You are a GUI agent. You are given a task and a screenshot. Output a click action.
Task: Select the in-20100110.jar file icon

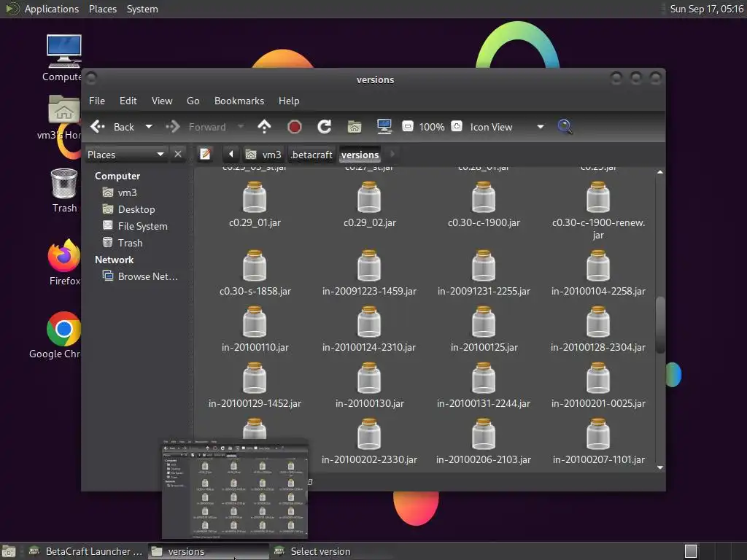pyautogui.click(x=255, y=322)
